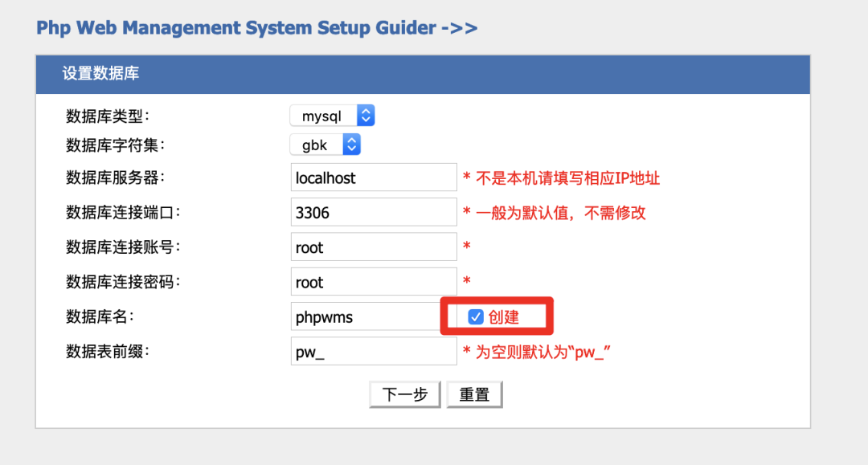This screenshot has width=868, height=465.
Task: Open the charset dropdown showing gbk
Action: tap(325, 145)
